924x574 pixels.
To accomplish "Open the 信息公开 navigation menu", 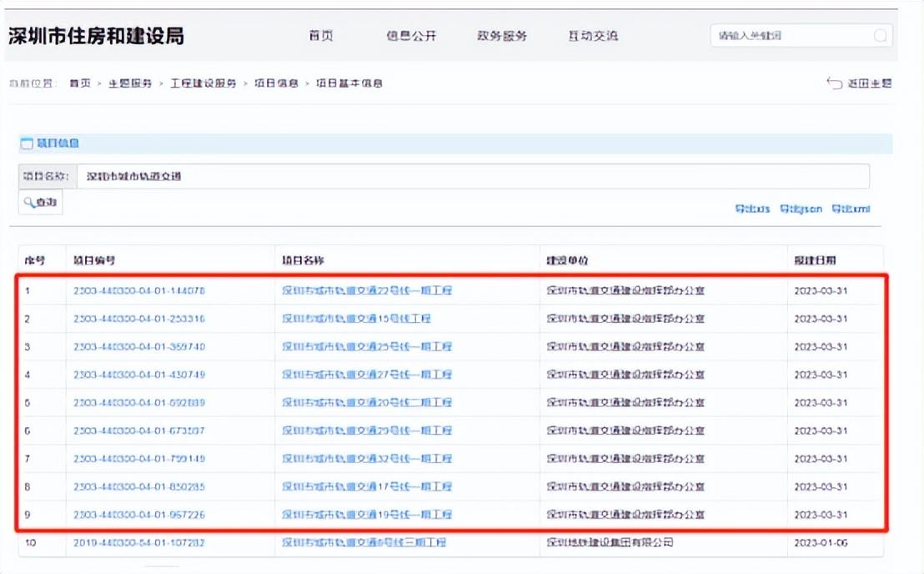I will 411,36.
